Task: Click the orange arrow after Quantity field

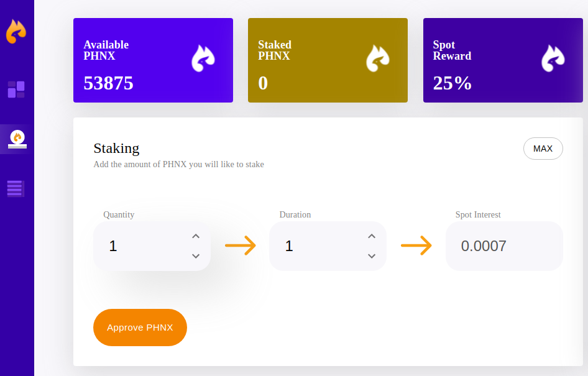Action: pos(240,246)
